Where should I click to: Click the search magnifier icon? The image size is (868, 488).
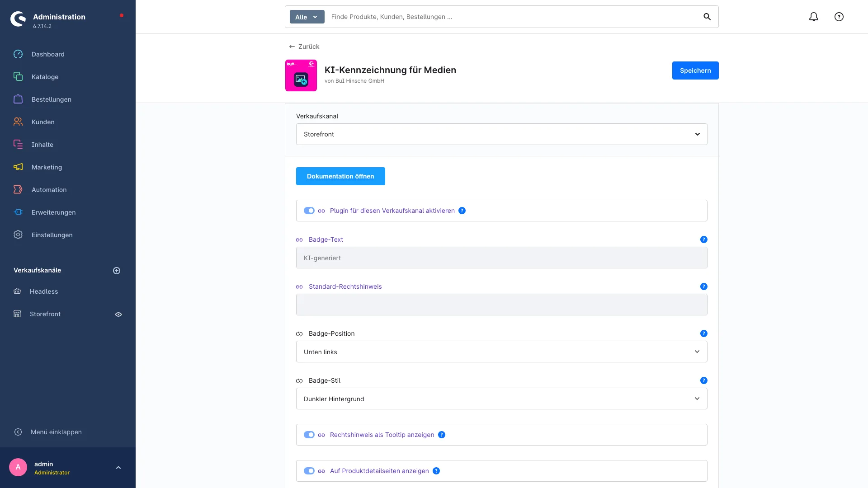click(707, 17)
